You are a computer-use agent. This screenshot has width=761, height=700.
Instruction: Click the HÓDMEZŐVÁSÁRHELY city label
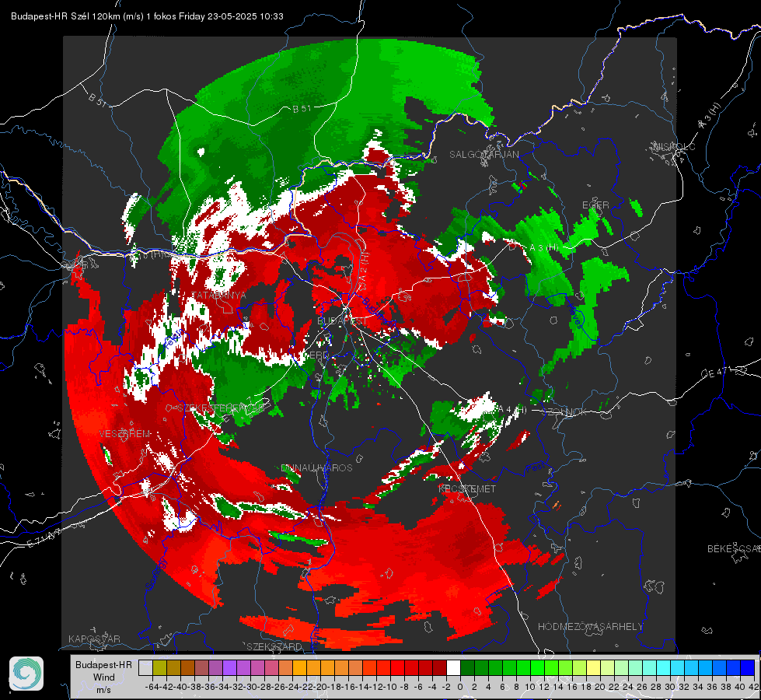(x=591, y=627)
